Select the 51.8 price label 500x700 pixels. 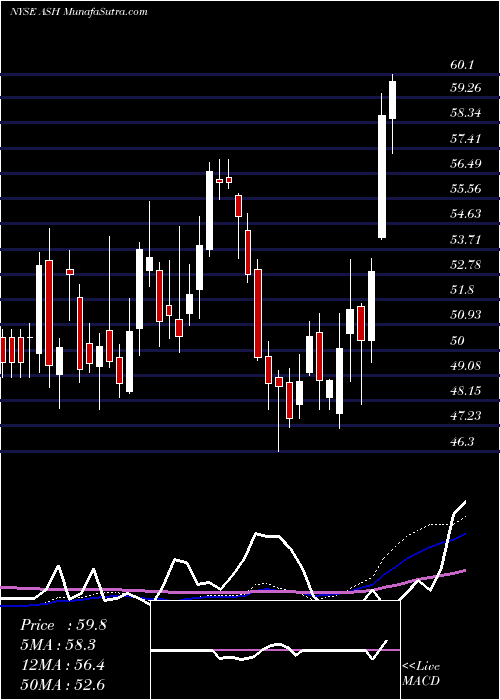tap(462, 290)
